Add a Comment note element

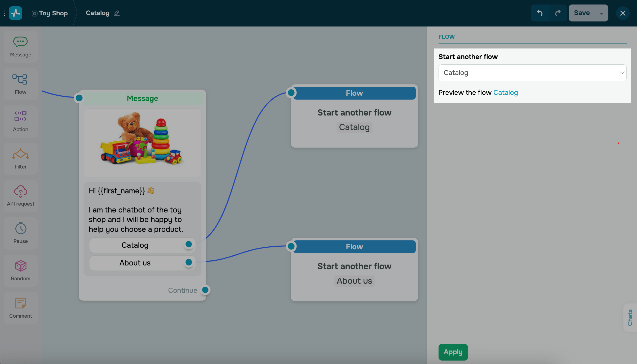(x=20, y=303)
